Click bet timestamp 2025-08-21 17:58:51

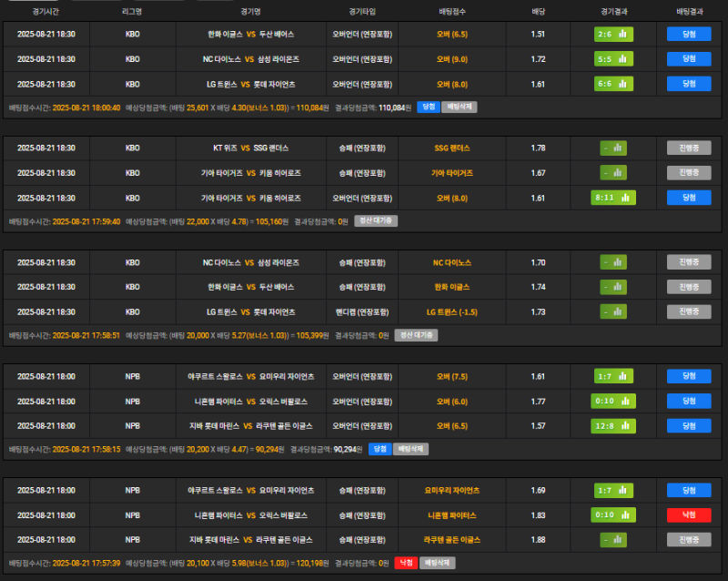pyautogui.click(x=86, y=335)
